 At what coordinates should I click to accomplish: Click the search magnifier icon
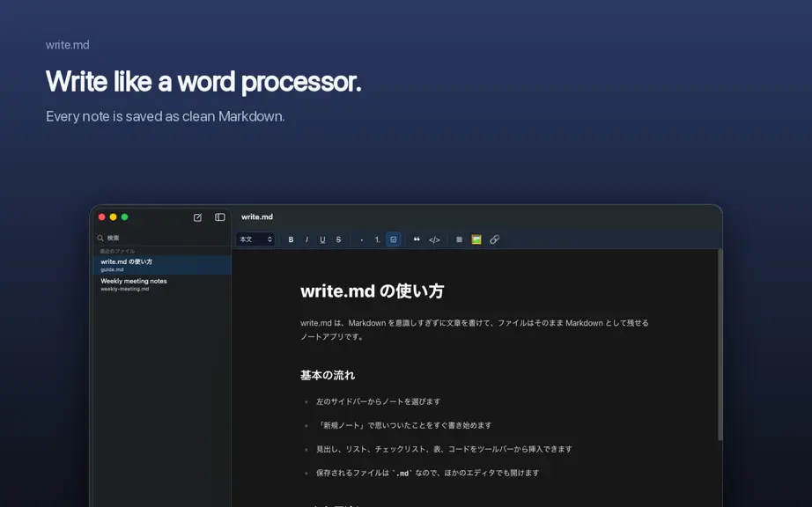coord(100,238)
